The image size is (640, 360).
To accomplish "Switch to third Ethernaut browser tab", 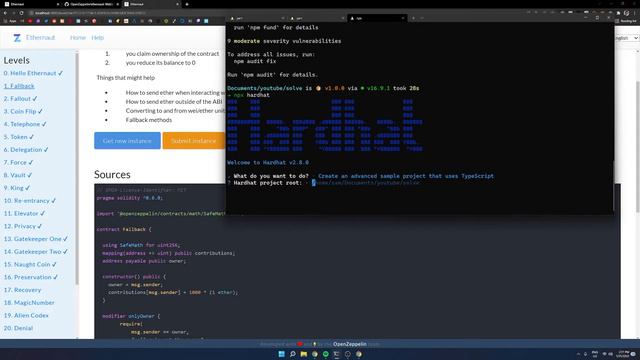I will pos(151,4).
